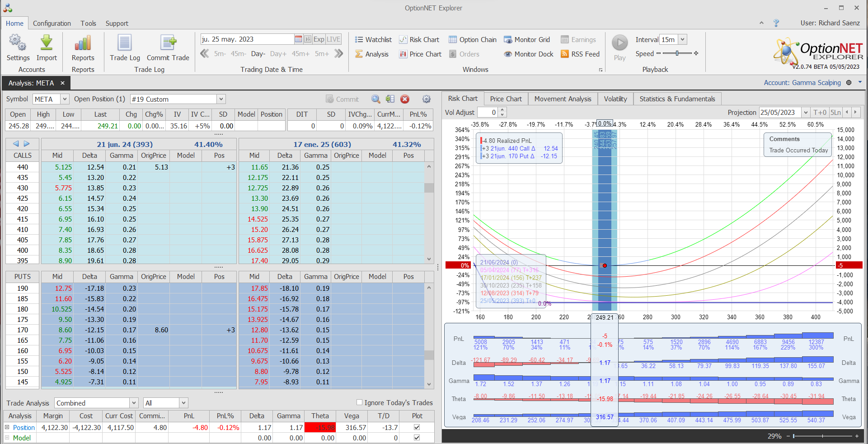This screenshot has height=444, width=868.
Task: Expand the Model row tree node
Action: [x=7, y=438]
